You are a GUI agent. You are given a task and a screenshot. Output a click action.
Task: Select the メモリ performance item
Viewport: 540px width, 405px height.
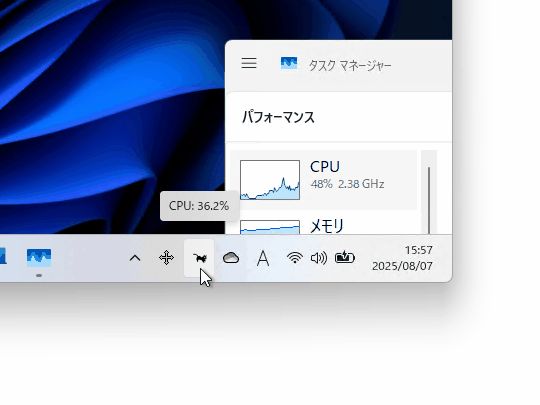point(323,226)
